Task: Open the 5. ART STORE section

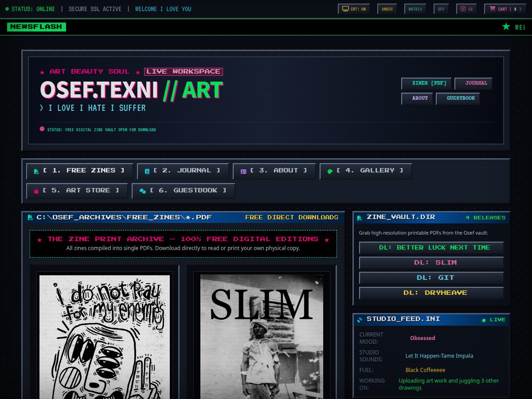Action: tap(77, 191)
